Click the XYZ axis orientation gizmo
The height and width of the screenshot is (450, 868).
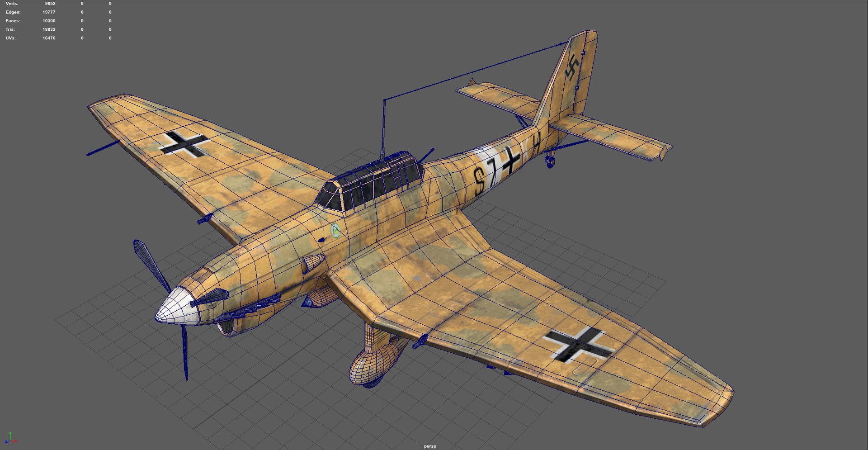click(x=10, y=438)
